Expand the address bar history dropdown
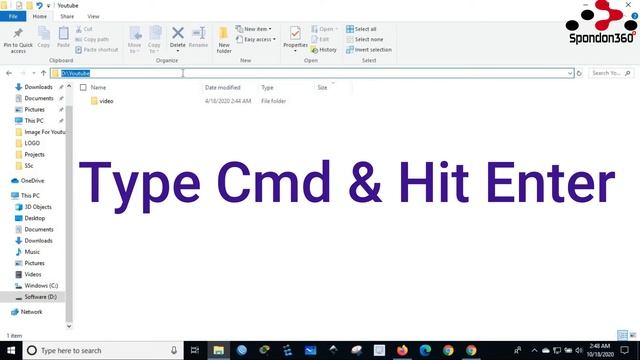This screenshot has width=640, height=360. coord(570,73)
